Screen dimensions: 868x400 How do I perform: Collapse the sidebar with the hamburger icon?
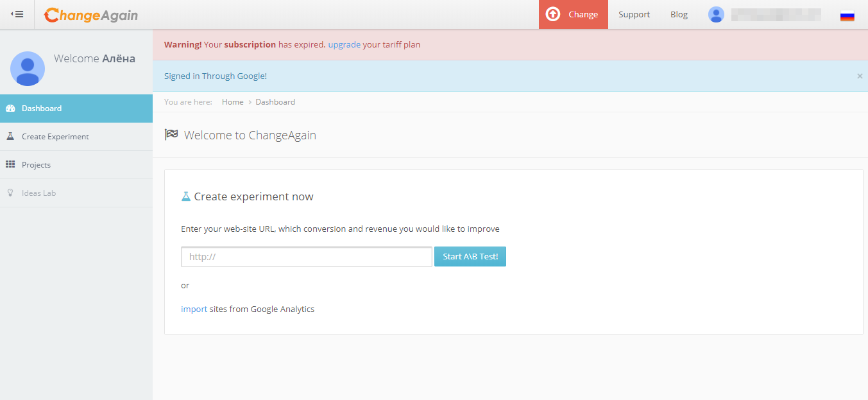(17, 14)
